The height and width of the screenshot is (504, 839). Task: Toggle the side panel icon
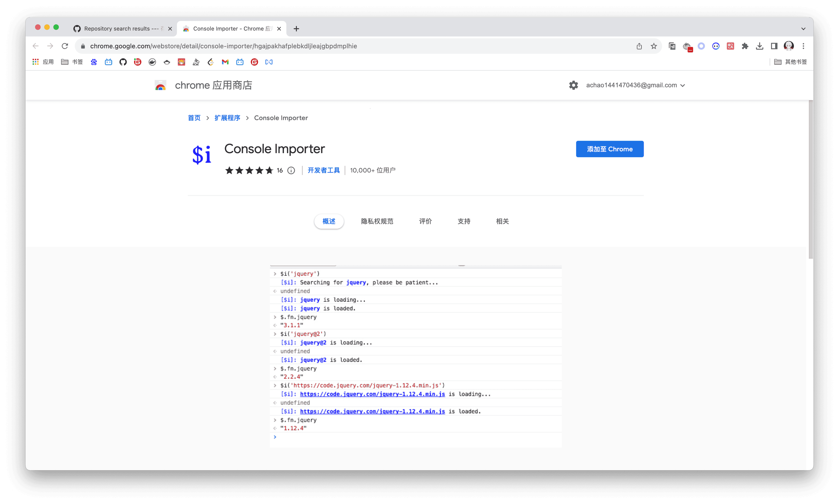[774, 46]
